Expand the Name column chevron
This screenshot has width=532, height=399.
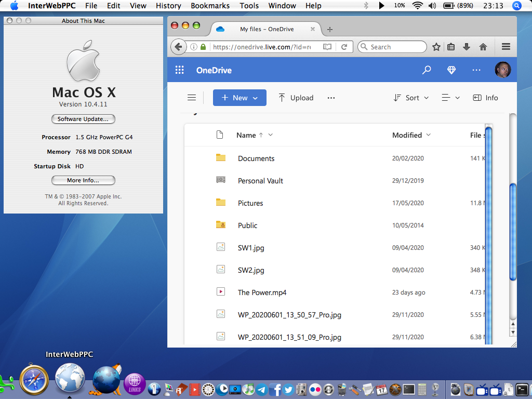pos(270,135)
